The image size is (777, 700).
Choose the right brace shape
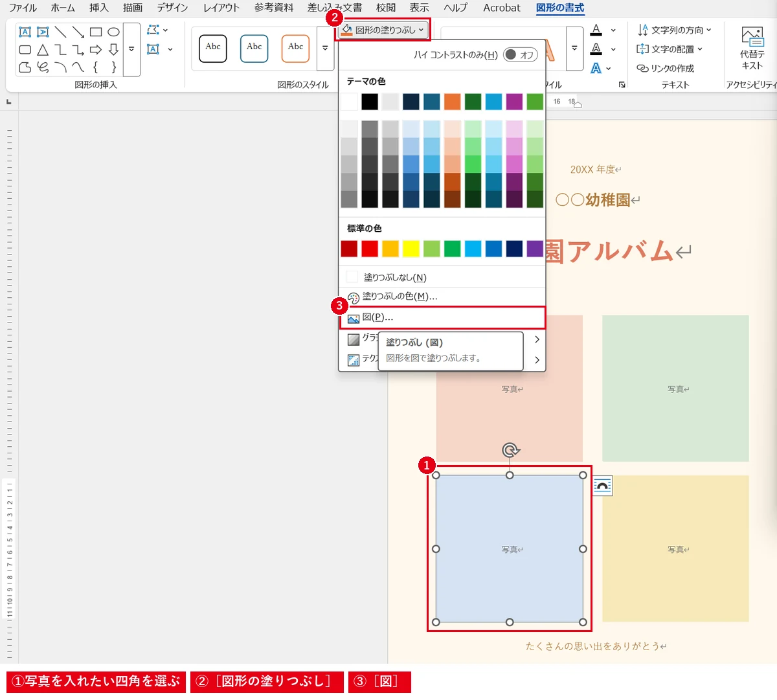click(x=113, y=67)
